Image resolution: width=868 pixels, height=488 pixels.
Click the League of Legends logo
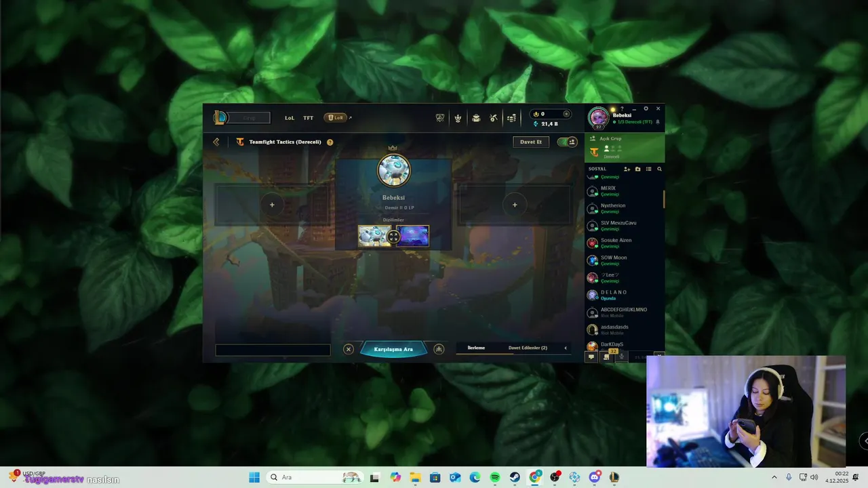[220, 117]
